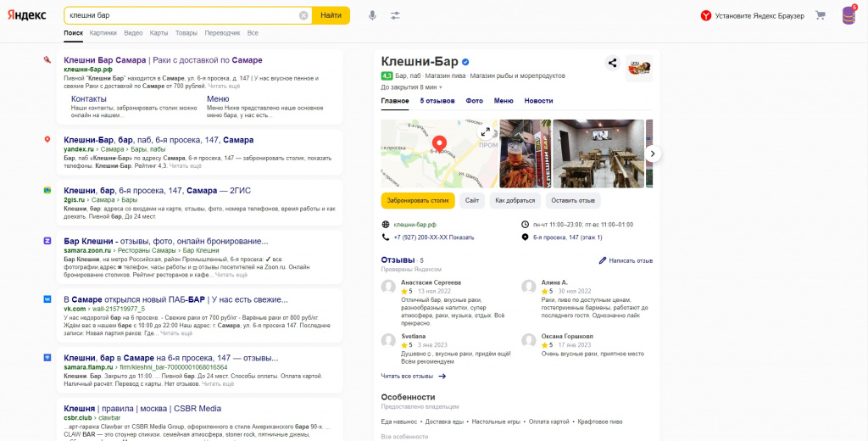Open the crayfish and beer photo thumbnail
This screenshot has width=868, height=441.
[525, 154]
